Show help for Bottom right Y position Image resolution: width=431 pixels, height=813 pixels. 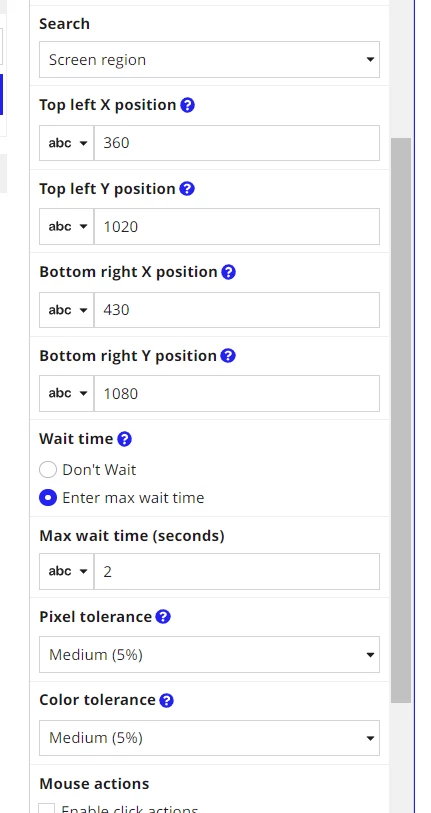tap(228, 356)
